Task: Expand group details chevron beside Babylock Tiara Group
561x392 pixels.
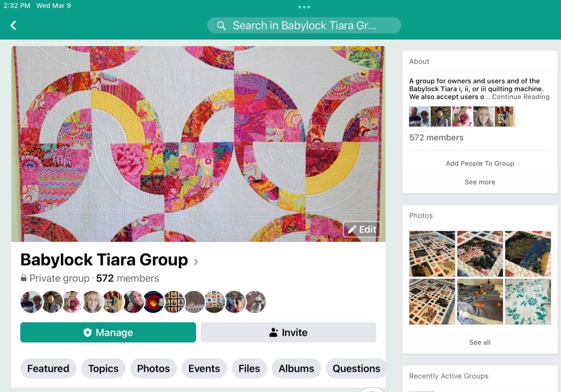Action: coord(196,262)
